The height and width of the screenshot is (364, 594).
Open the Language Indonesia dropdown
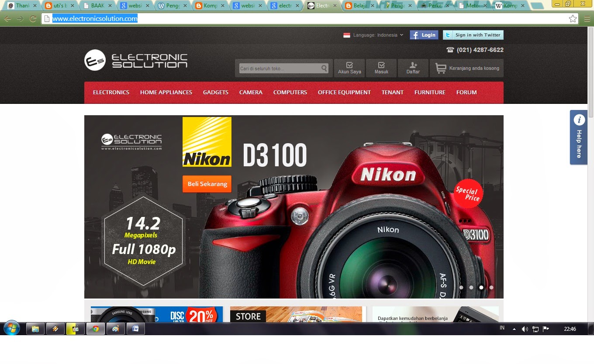(x=378, y=35)
